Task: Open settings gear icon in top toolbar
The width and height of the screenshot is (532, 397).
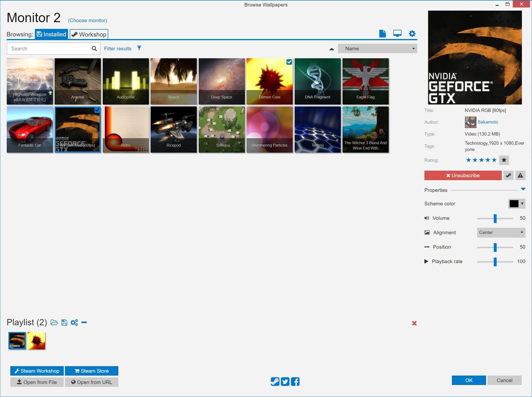Action: click(x=412, y=34)
